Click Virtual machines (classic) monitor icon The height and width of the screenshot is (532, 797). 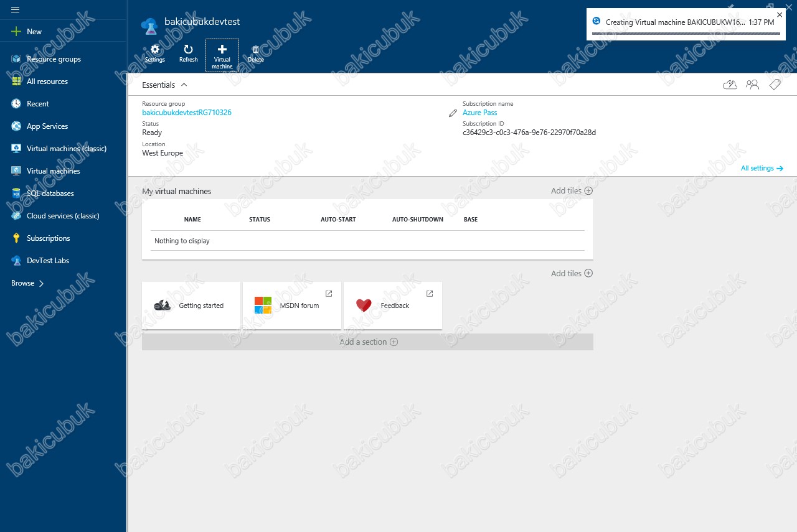(16, 149)
